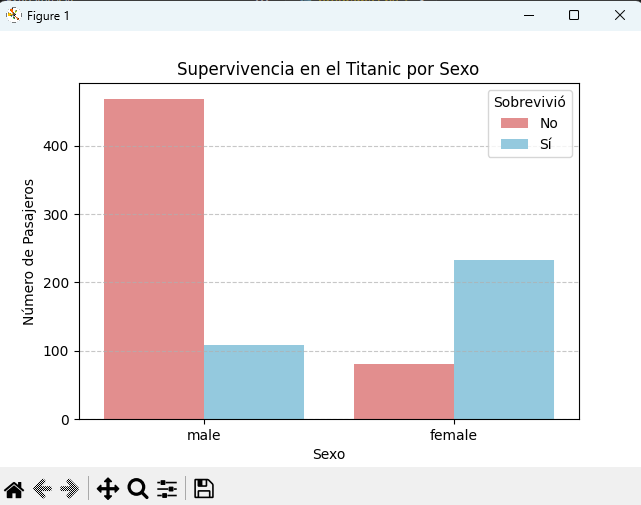Toggle the Zoom to rectangle tool

click(x=138, y=489)
